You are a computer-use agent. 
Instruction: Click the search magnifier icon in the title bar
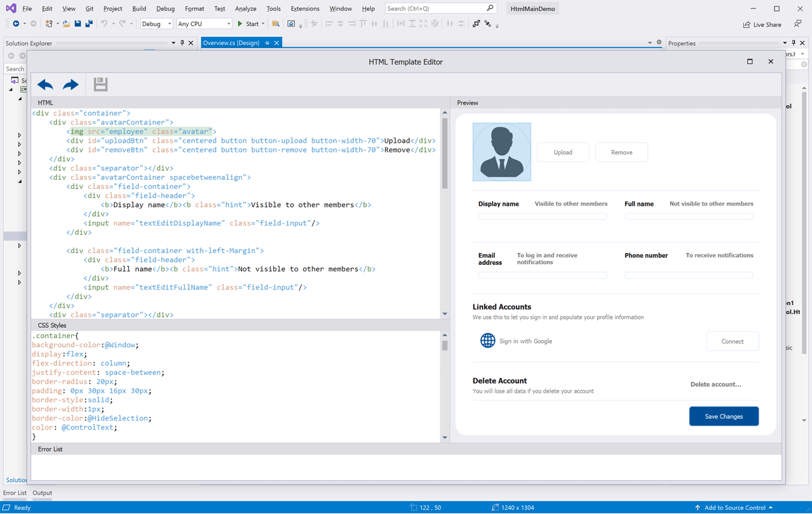point(490,8)
